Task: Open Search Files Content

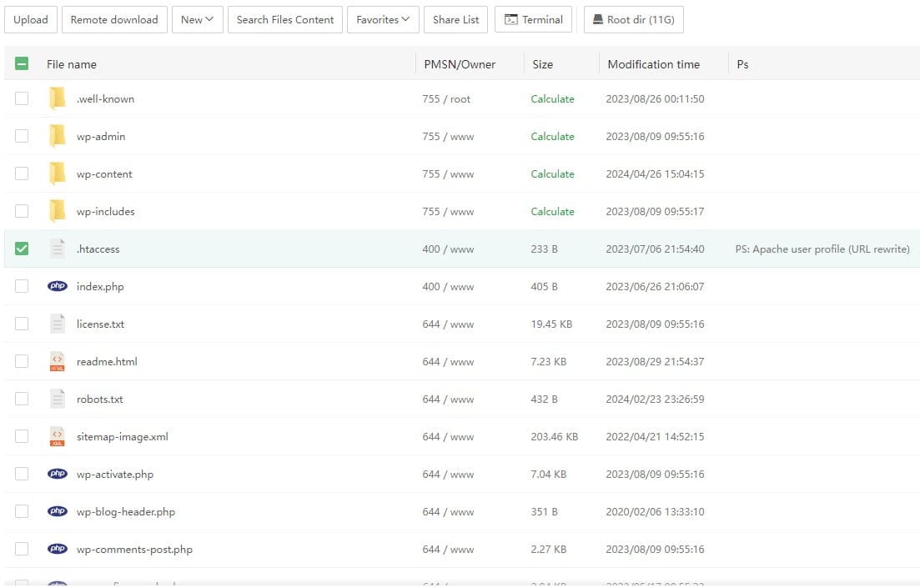Action: point(285,20)
